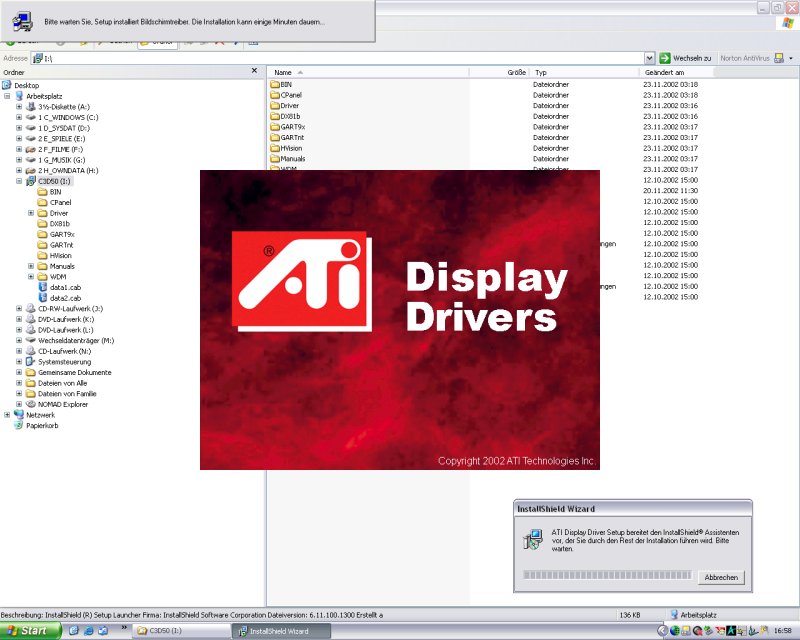Viewport: 800px width, 640px height.
Task: Open the Norton AntiVirus dropdown arrow
Action: click(791, 58)
